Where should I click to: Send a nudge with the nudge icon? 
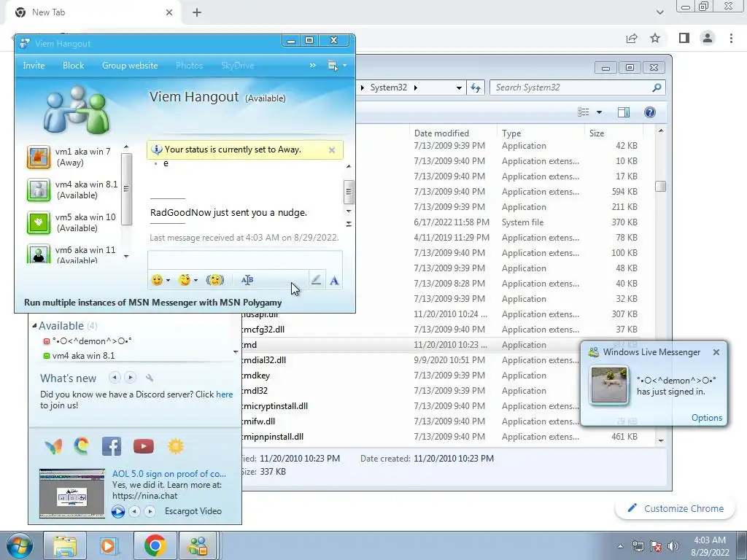[x=215, y=280]
